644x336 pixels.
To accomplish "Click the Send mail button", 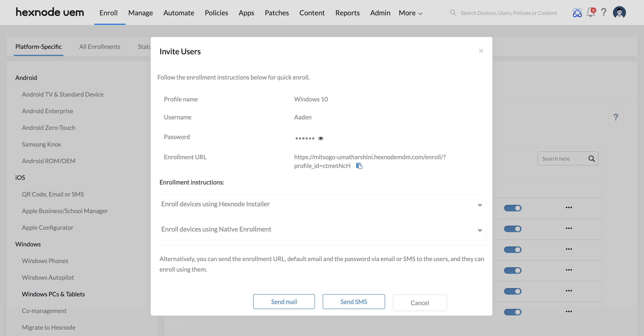I will pyautogui.click(x=284, y=302).
